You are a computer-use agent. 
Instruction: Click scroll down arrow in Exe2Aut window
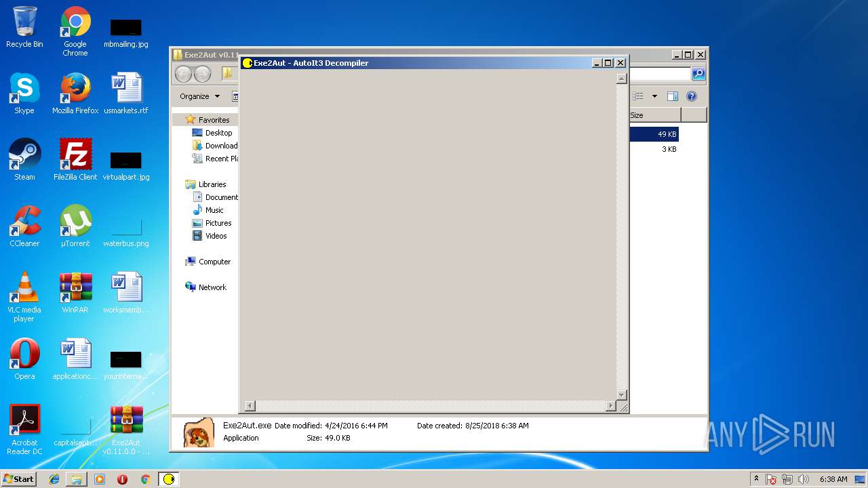point(621,394)
